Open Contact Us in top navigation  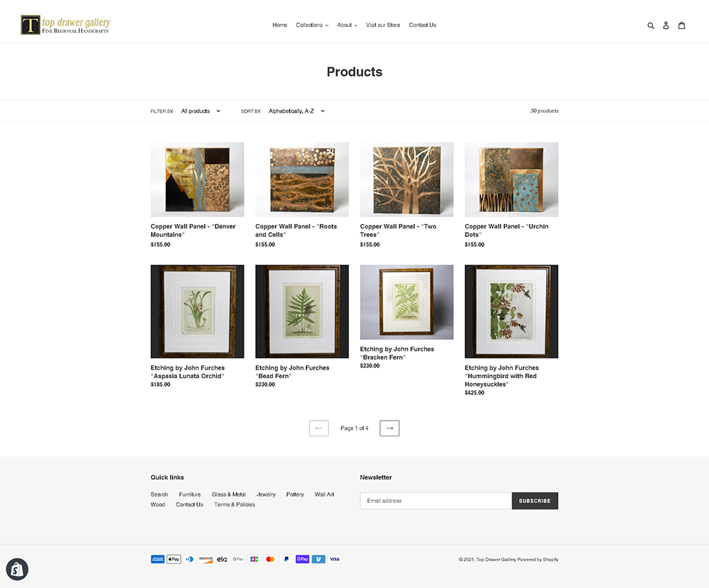(x=423, y=25)
